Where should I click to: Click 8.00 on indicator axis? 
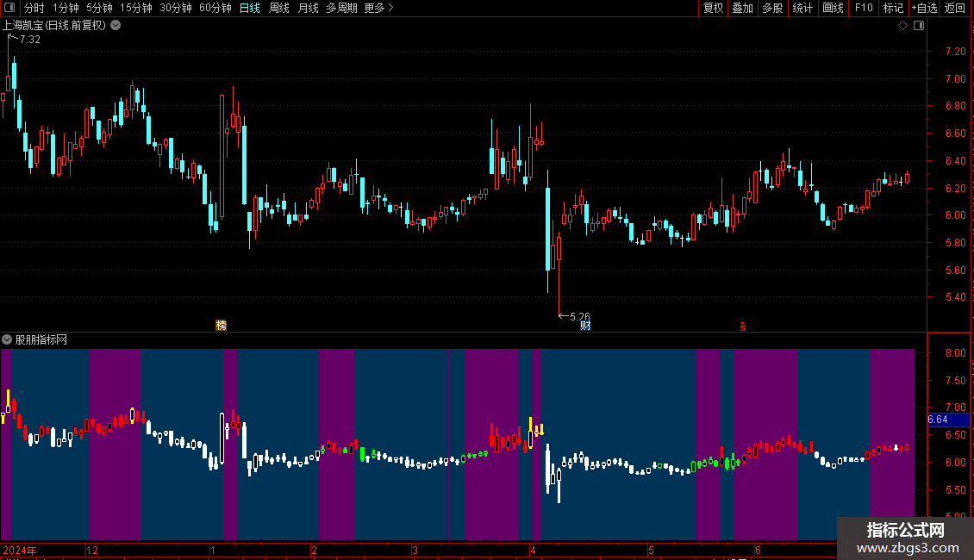[955, 353]
